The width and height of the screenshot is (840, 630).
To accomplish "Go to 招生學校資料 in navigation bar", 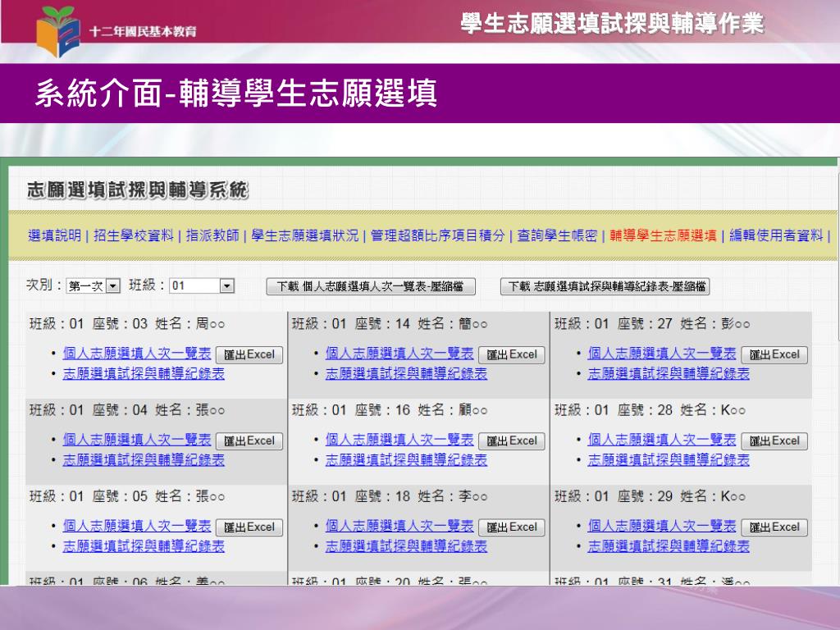I will click(x=134, y=235).
